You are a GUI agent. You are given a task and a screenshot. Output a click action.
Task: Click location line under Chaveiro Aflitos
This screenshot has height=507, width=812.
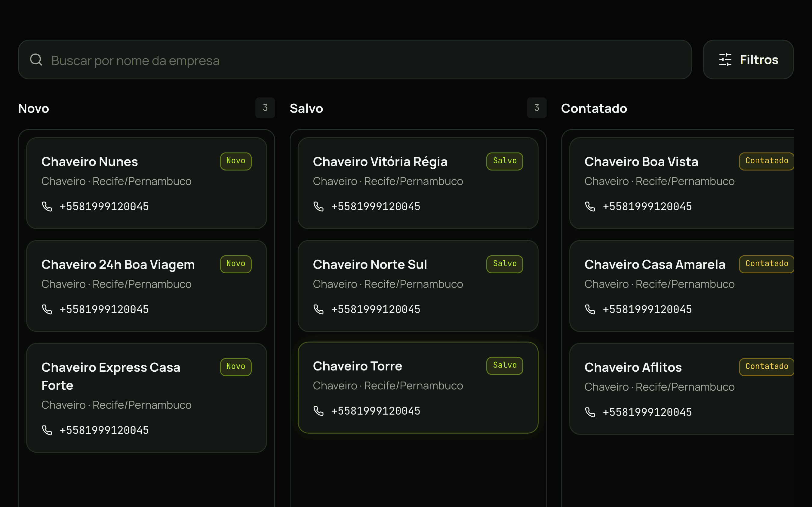coord(660,387)
